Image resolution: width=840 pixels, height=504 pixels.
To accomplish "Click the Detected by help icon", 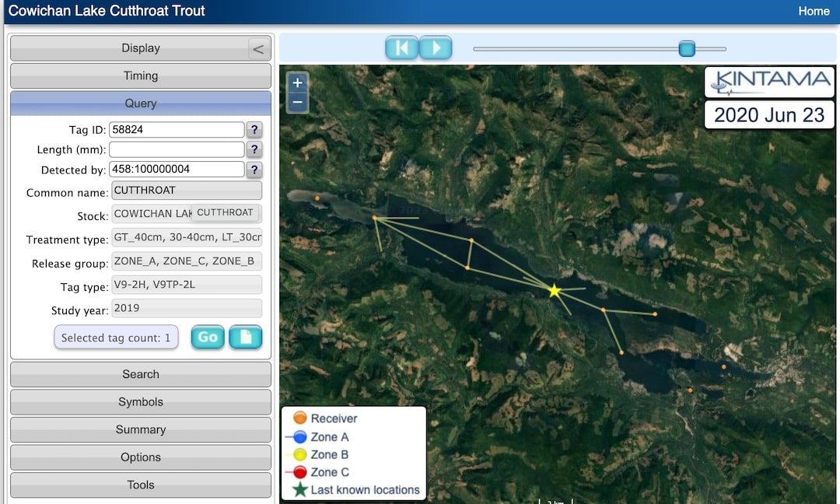I will (x=254, y=170).
